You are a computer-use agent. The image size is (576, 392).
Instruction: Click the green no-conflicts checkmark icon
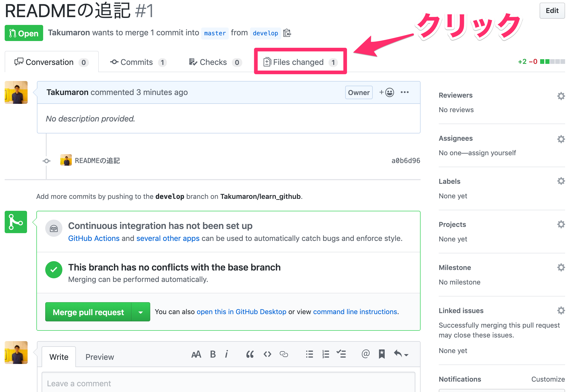54,270
